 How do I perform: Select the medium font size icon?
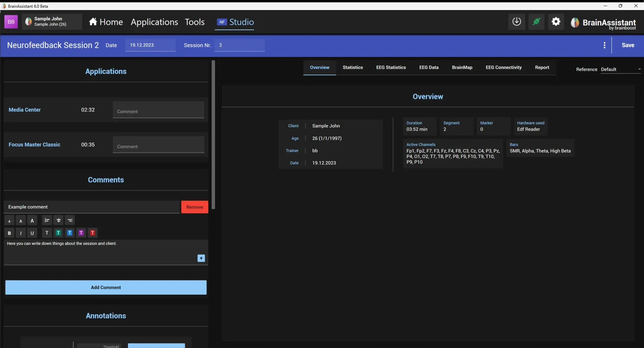coord(21,221)
